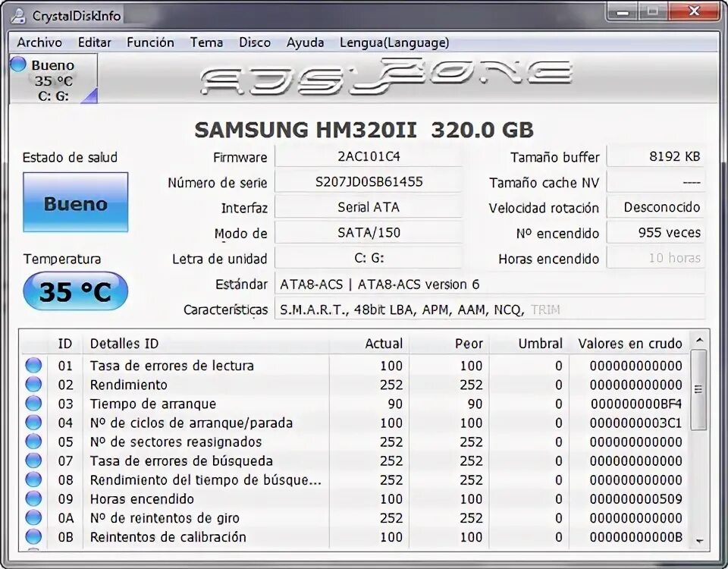Click status circle for ID 05 sectores reasignados
728x569 pixels.
tap(33, 442)
